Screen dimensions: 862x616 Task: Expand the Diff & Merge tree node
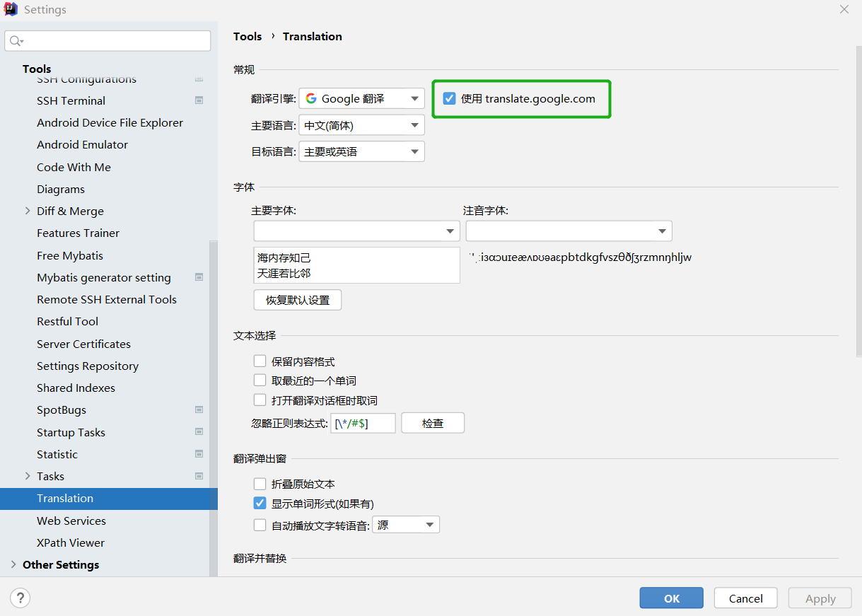(x=28, y=211)
